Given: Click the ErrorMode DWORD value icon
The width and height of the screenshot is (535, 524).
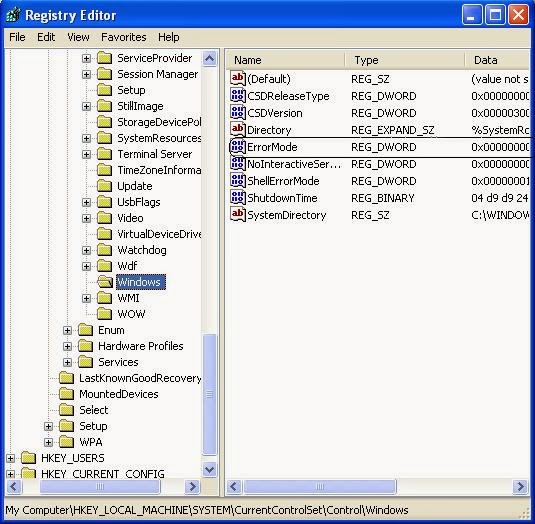Looking at the screenshot, I should [x=237, y=147].
